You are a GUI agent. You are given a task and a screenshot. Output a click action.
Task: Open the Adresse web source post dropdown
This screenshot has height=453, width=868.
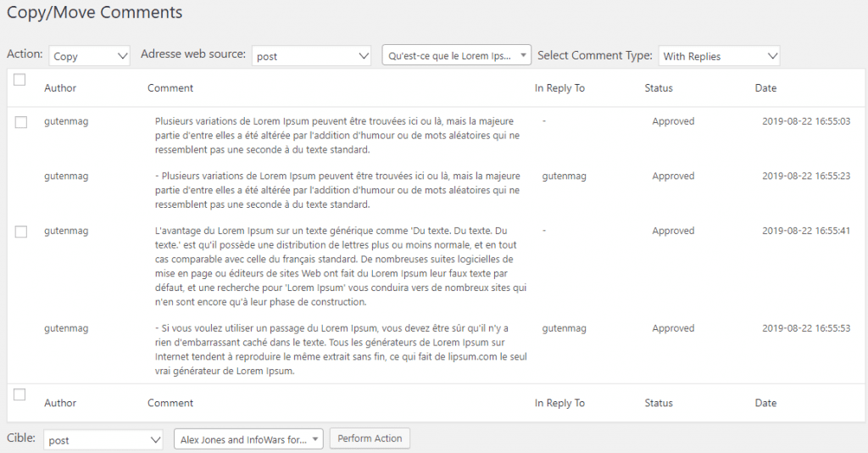click(311, 56)
